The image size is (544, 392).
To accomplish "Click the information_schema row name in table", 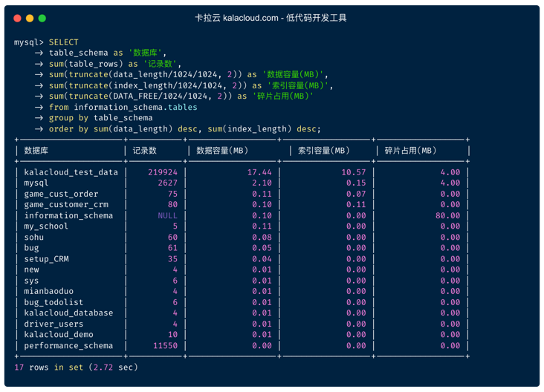I will tap(68, 215).
